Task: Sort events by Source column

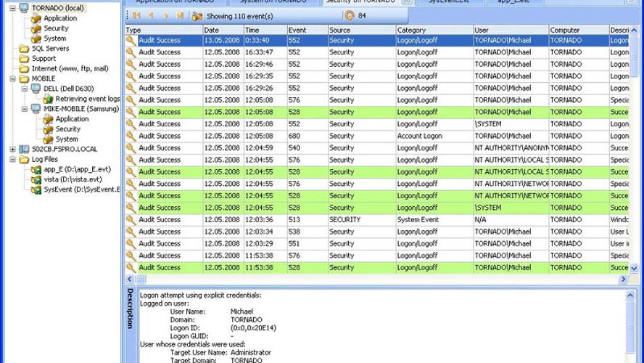Action: point(361,30)
